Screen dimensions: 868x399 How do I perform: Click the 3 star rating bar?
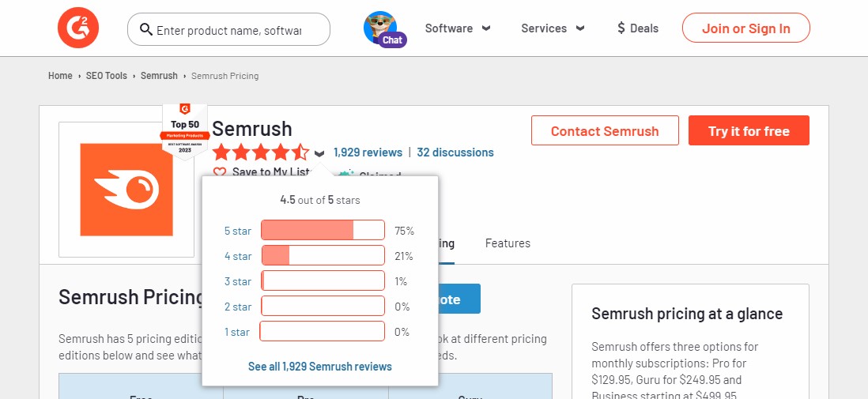[x=323, y=280]
